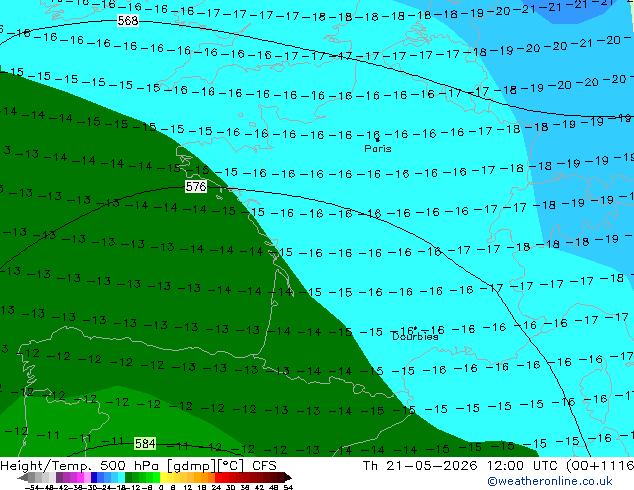Screen dimensions: 634x490
Task: Click the 568 height contour label
Action: pyautogui.click(x=128, y=20)
